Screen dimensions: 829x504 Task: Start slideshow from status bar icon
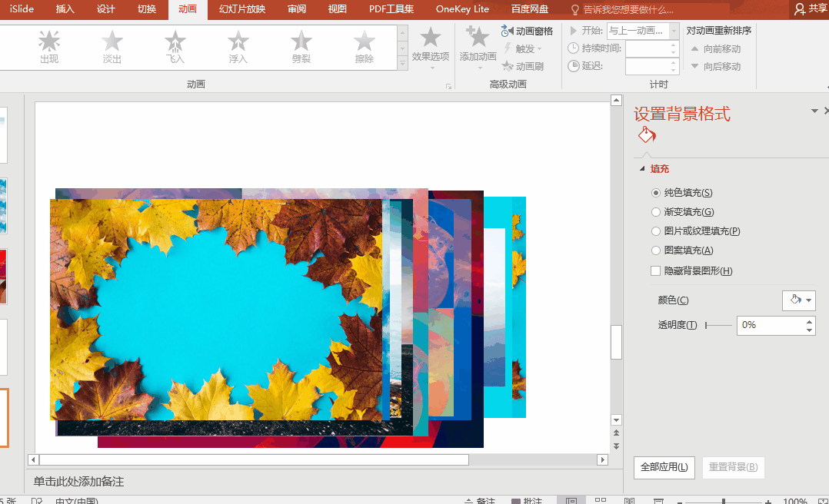pos(658,500)
